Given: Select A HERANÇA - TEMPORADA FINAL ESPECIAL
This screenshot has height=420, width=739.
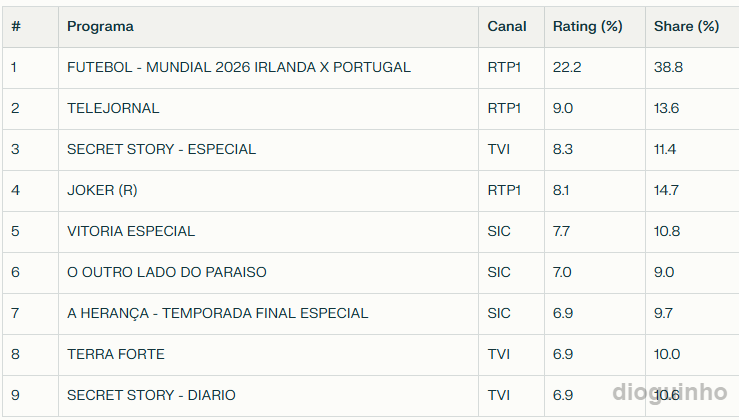Looking at the screenshot, I should [217, 313].
